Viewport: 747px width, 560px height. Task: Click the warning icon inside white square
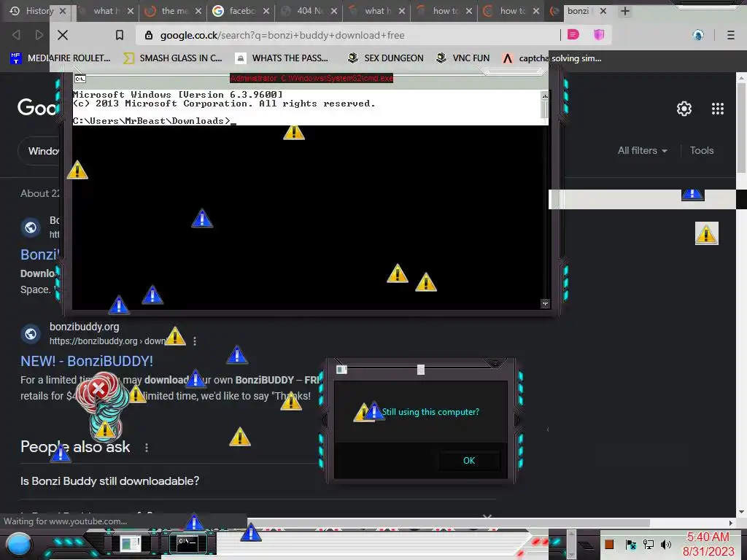tap(706, 233)
